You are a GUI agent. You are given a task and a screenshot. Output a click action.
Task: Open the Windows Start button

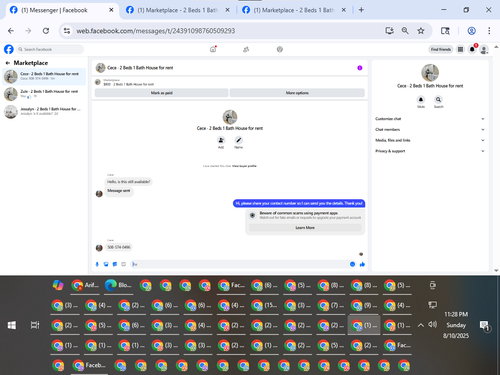click(x=12, y=325)
